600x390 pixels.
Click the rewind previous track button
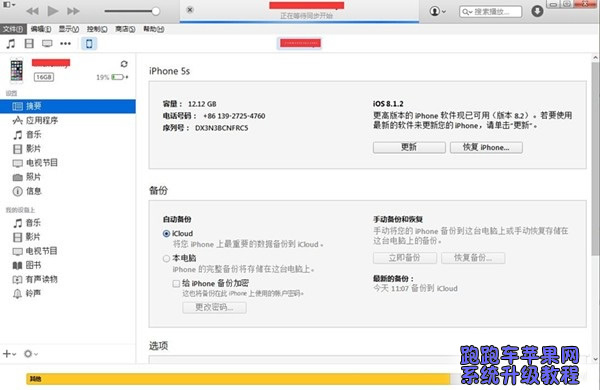[x=33, y=11]
